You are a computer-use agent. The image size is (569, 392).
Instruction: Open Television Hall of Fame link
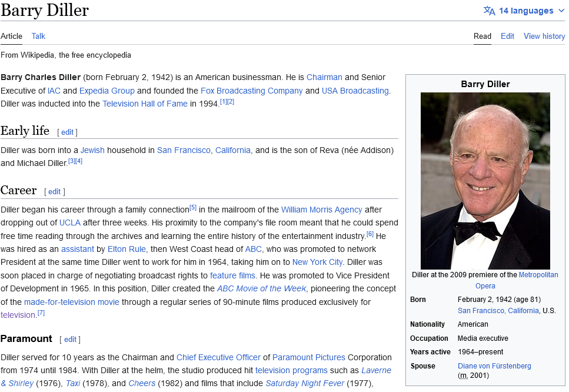click(145, 104)
